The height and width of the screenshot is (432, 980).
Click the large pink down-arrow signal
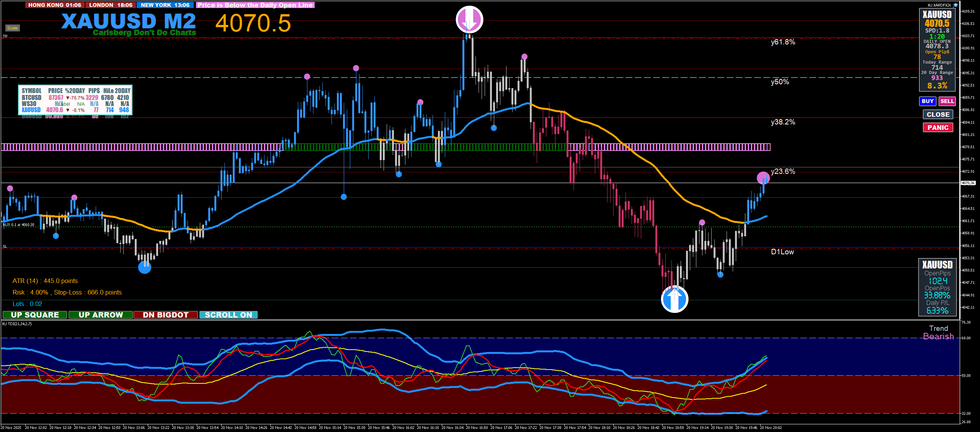(469, 19)
